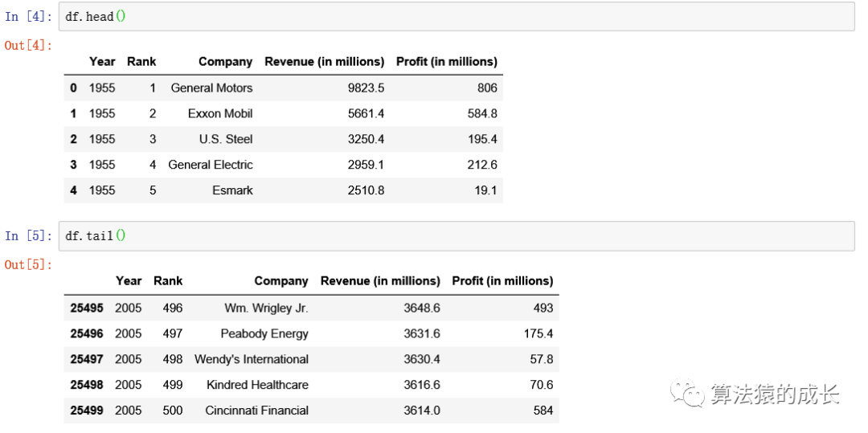Select the U.S. Steel company cell
This screenshot has height=433, width=868.
[x=226, y=139]
